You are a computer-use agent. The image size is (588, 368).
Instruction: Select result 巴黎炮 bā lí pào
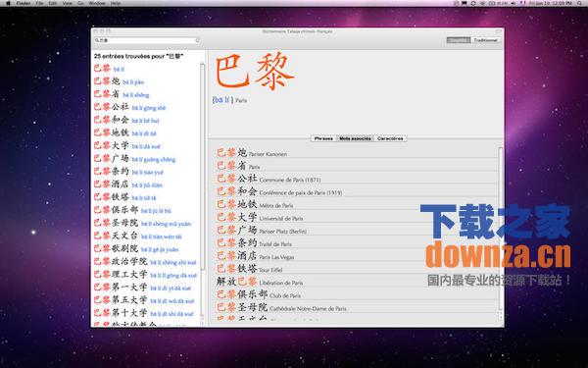pyautogui.click(x=119, y=81)
